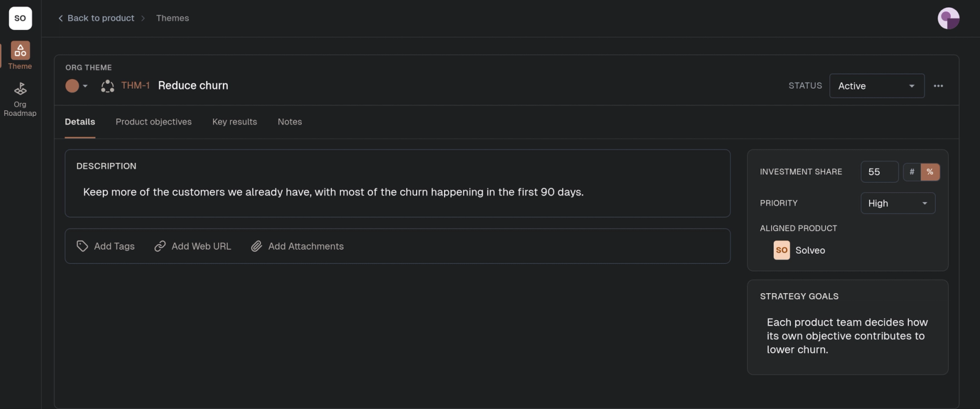Open the user avatar menu

(948, 18)
